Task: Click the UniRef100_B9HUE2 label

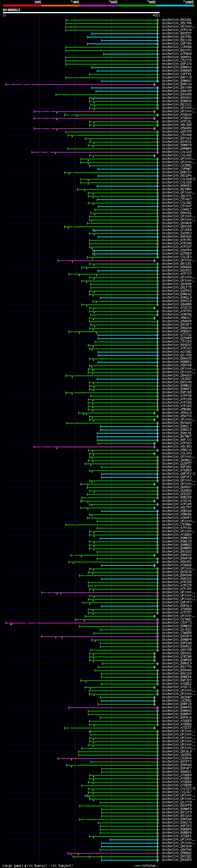Action: coord(176,186)
